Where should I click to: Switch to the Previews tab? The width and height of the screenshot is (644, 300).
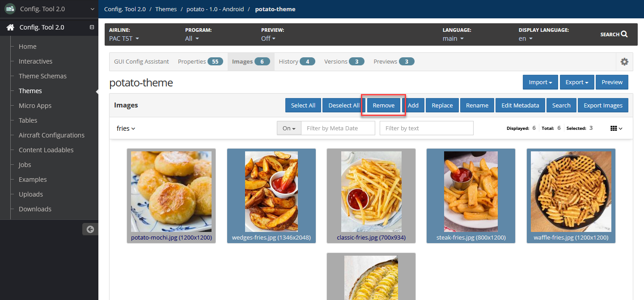click(x=394, y=62)
